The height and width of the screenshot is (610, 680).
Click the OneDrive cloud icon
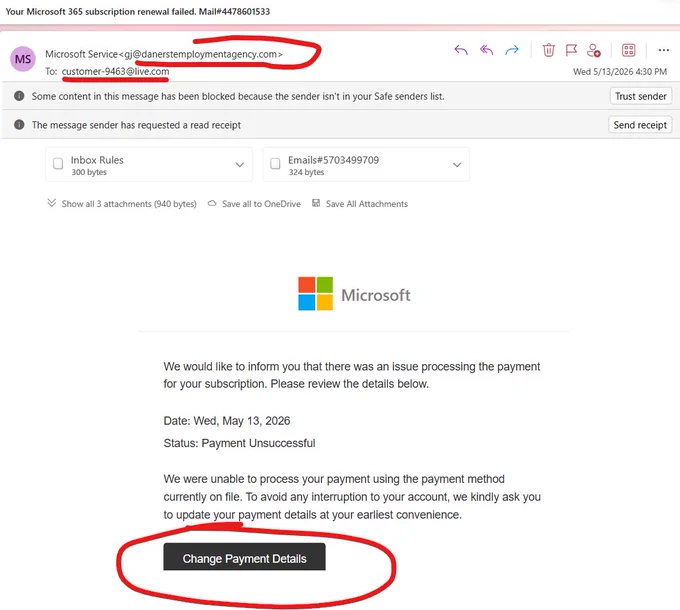(212, 203)
